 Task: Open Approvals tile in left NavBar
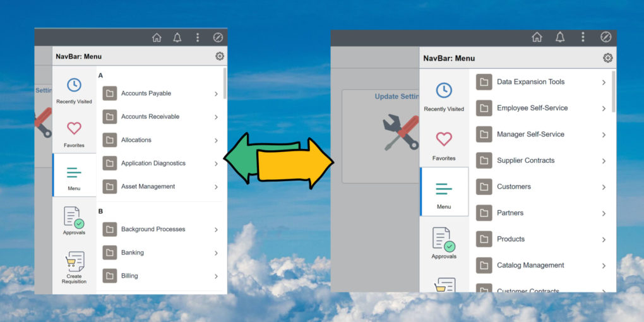coord(74,221)
